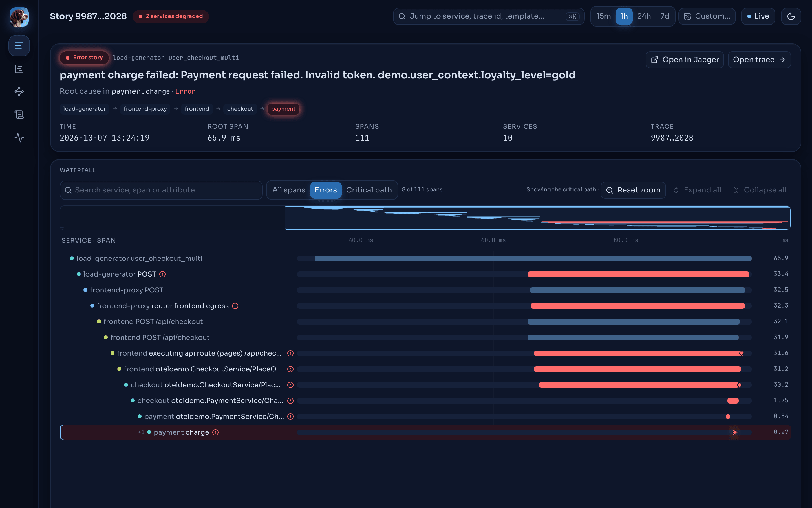Image resolution: width=812 pixels, height=508 pixels.
Task: Switch to Errors filter tab
Action: coord(325,190)
